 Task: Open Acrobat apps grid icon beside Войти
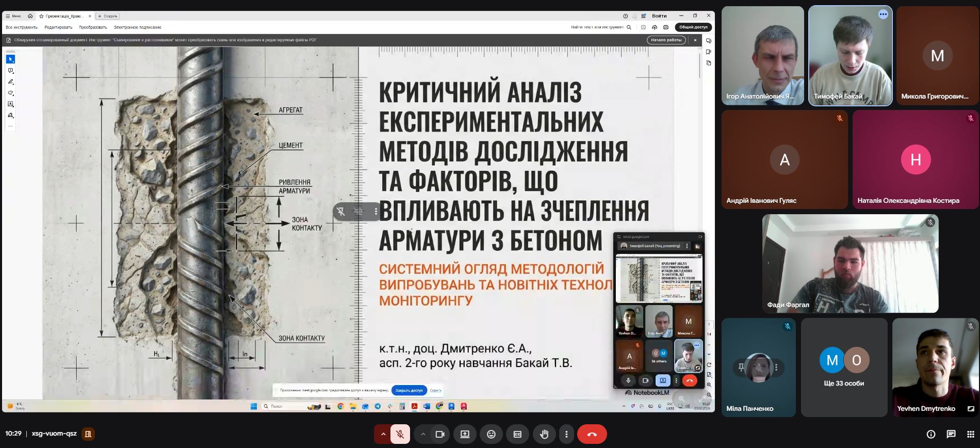click(x=644, y=16)
